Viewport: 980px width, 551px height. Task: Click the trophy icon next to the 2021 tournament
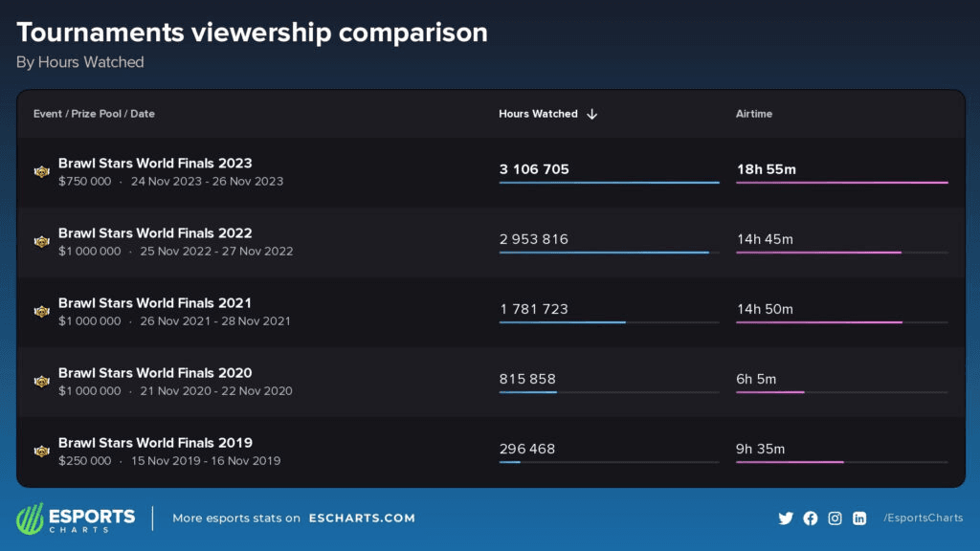(x=41, y=311)
